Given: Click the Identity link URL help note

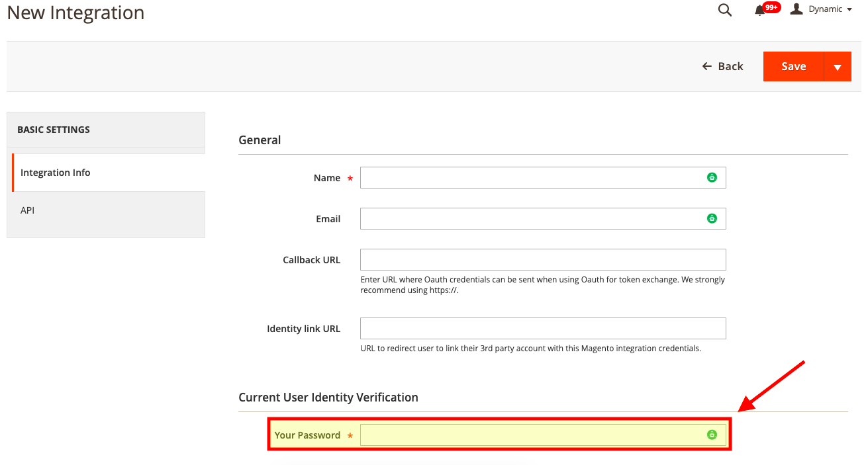Looking at the screenshot, I should tap(530, 348).
